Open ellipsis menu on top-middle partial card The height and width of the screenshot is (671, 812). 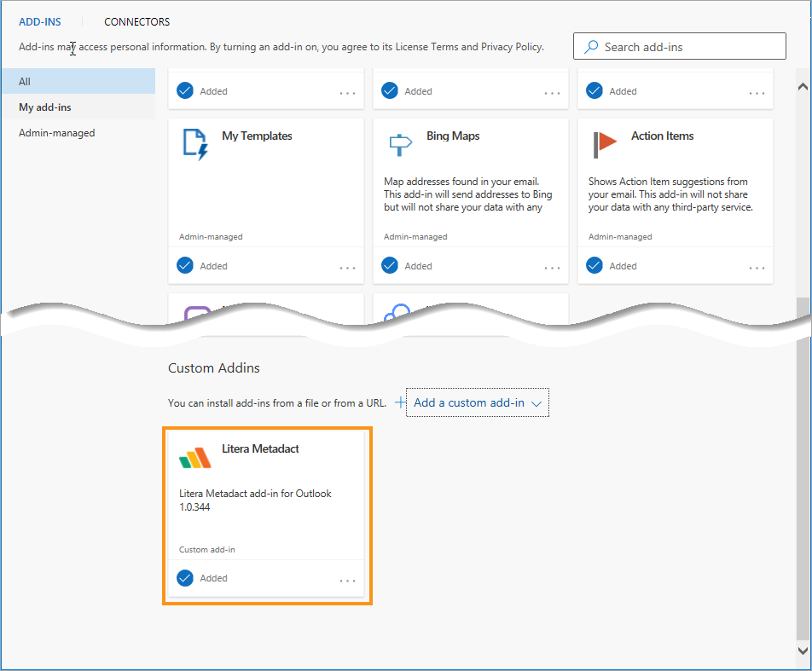552,94
